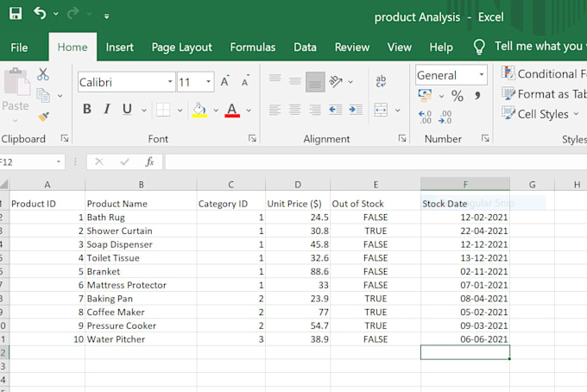Expand the Copy options arrow
Image resolution: width=587 pixels, height=392 pixels.
(x=60, y=96)
